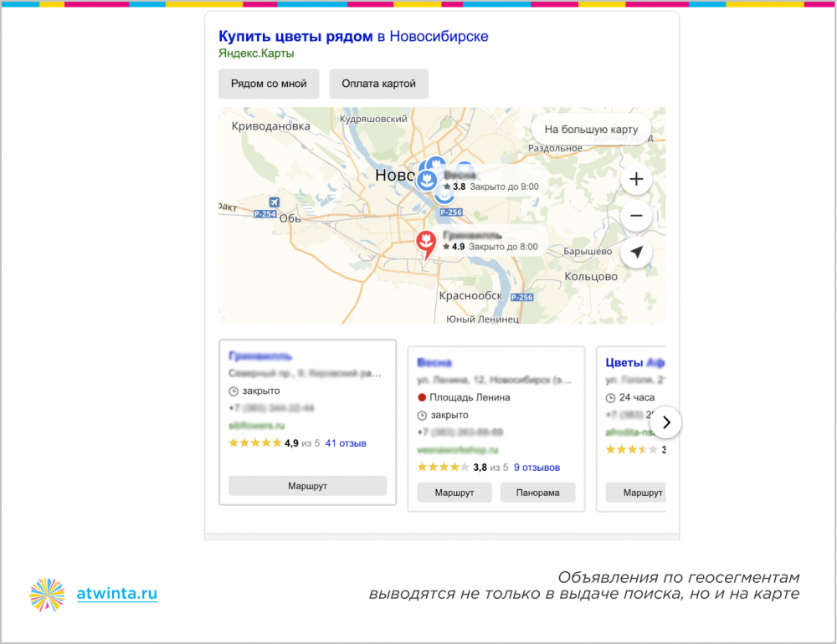The height and width of the screenshot is (644, 837).
Task: Filter by Оплата картой
Action: coord(378,84)
